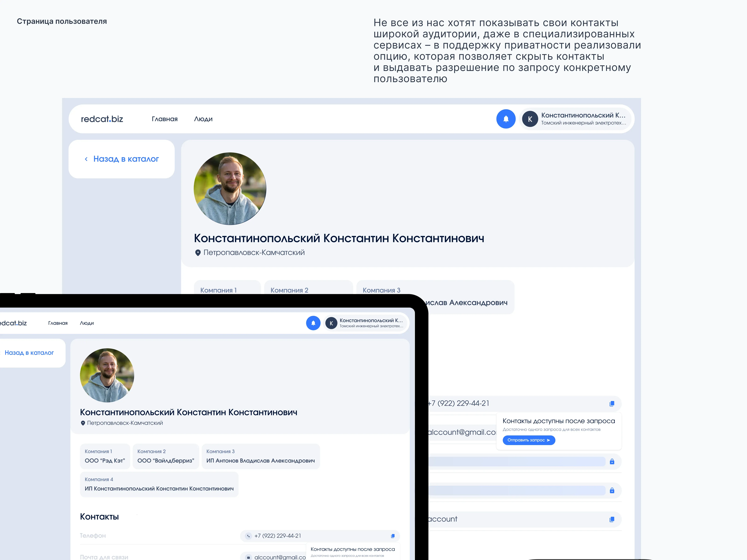The height and width of the screenshot is (560, 747).
Task: Click location pin near Петропавловск-Камчатский on desktop
Action: click(198, 253)
